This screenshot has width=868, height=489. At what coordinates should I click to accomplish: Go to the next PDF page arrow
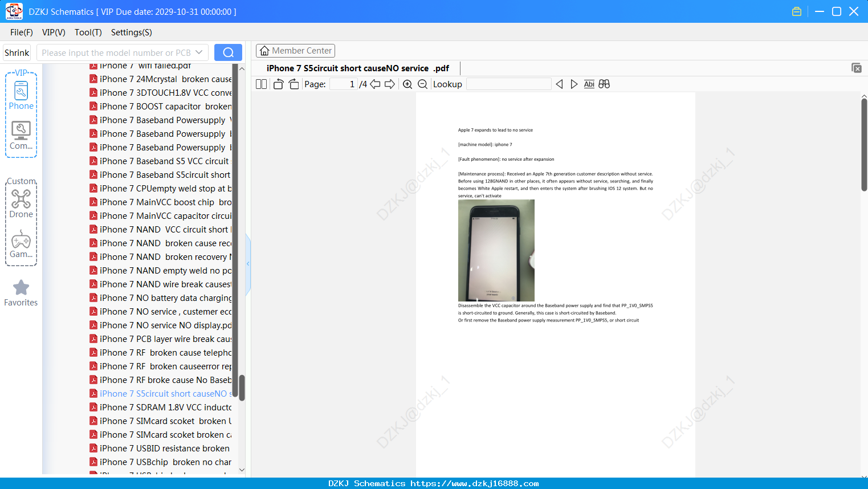390,84
